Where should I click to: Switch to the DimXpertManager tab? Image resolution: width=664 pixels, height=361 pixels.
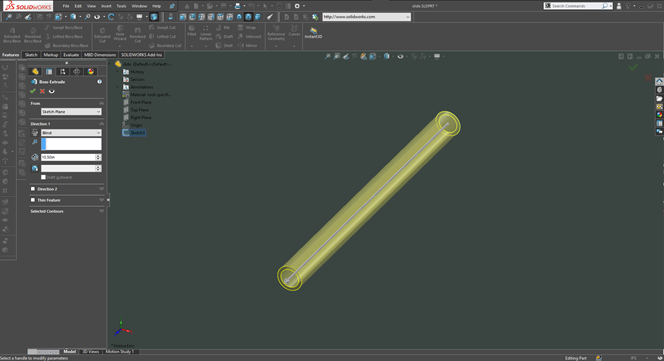pyautogui.click(x=77, y=72)
